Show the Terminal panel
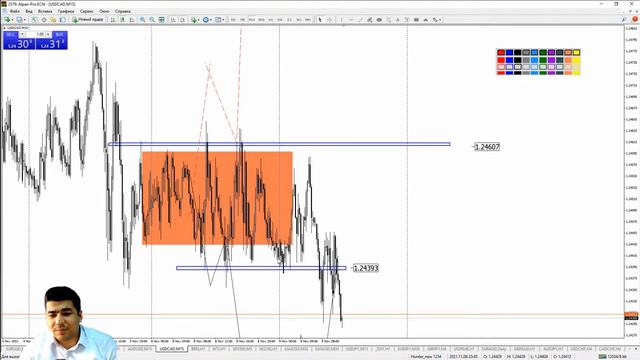Screen dimensions: 640x360 coord(62,20)
